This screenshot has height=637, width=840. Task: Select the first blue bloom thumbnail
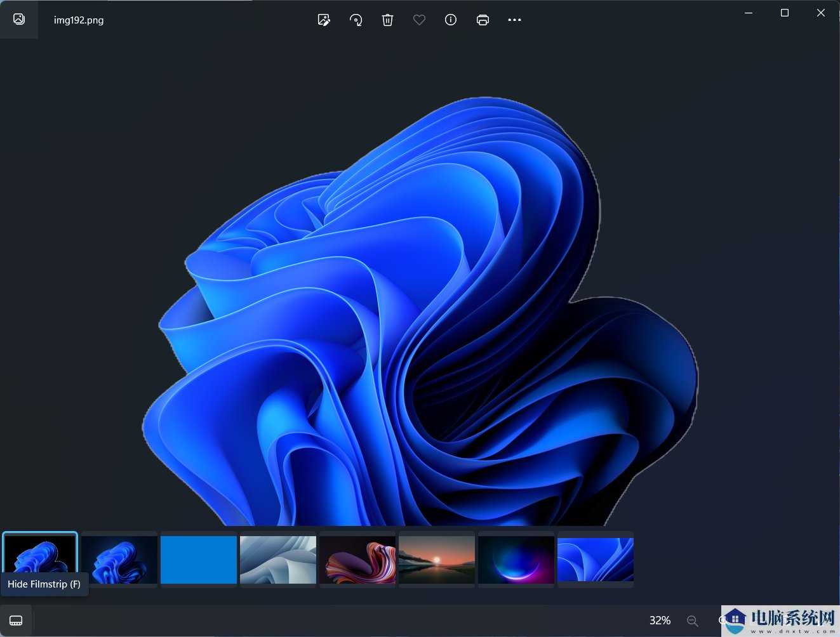(40, 560)
